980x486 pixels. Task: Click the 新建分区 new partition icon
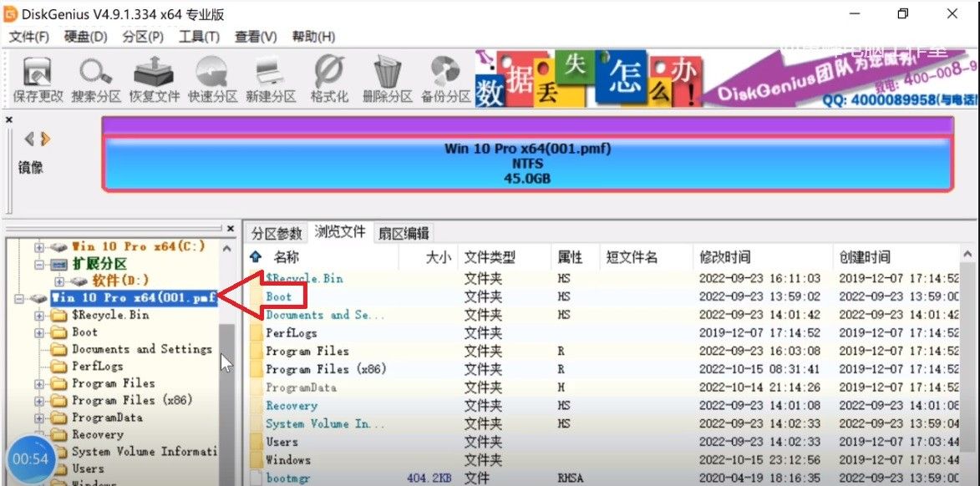(x=271, y=73)
